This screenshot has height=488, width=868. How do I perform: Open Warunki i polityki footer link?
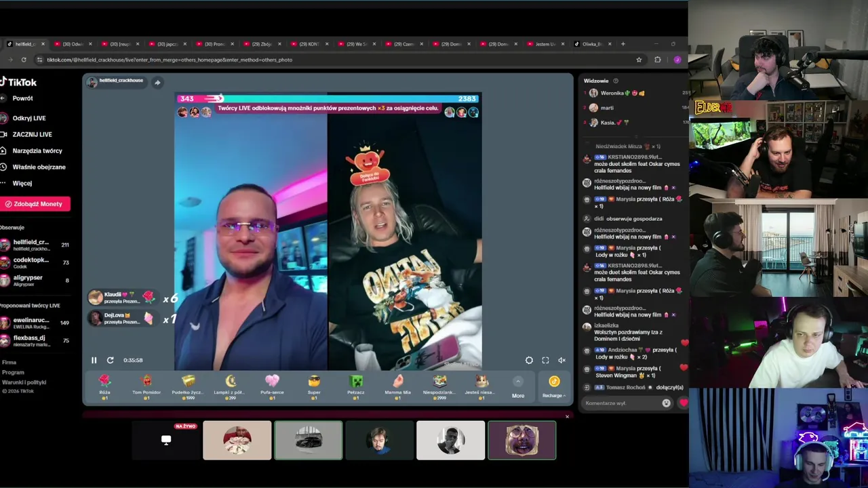pyautogui.click(x=24, y=382)
